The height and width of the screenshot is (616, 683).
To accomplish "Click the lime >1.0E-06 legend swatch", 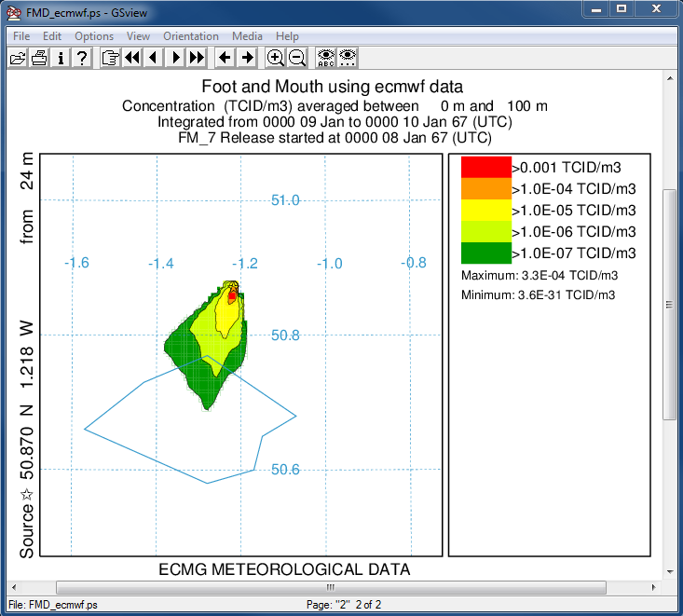I will (486, 231).
